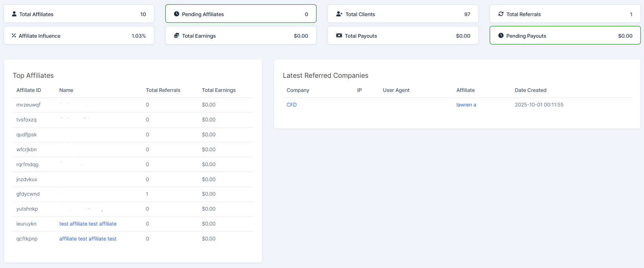Image resolution: width=644 pixels, height=268 pixels.
Task: Select the mvzeuwqf affiliate ID row
Action: [28, 105]
